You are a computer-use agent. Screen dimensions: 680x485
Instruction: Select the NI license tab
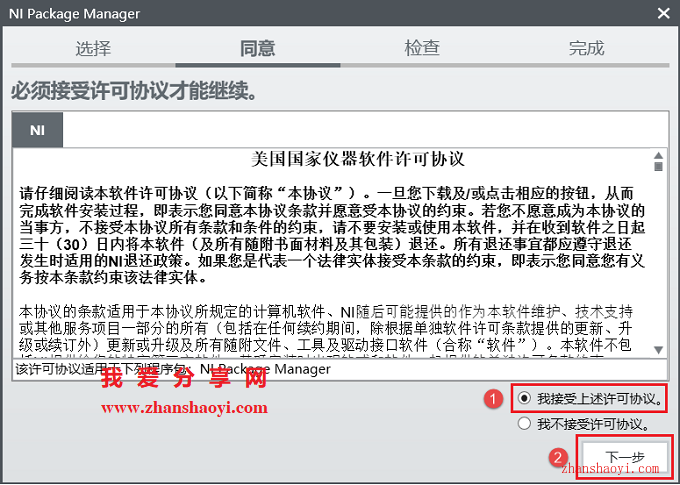38,130
